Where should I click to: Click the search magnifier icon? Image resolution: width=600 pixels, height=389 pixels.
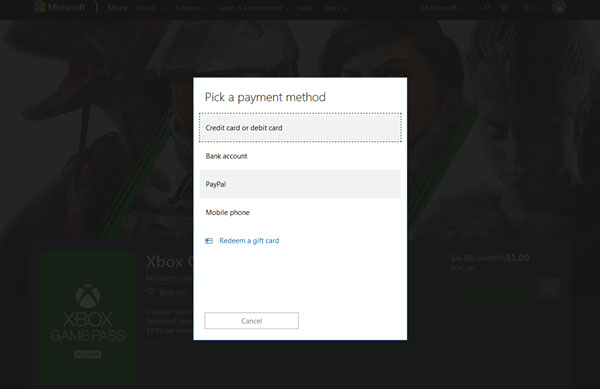click(x=487, y=7)
